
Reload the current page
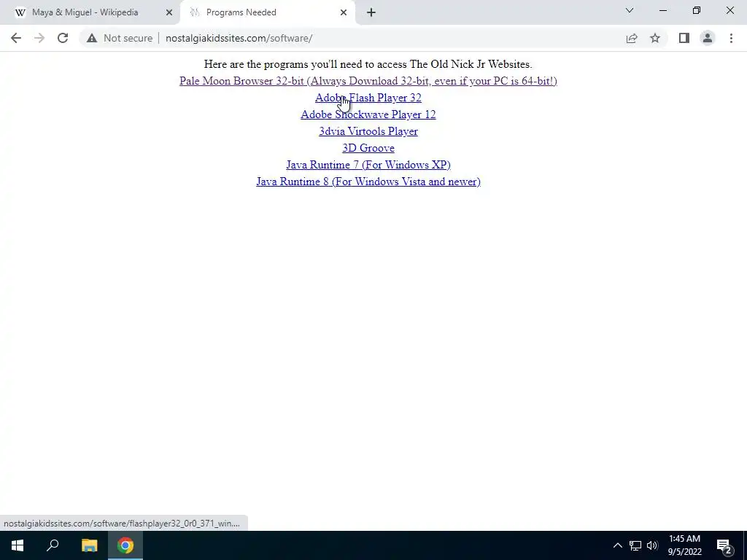click(x=63, y=38)
